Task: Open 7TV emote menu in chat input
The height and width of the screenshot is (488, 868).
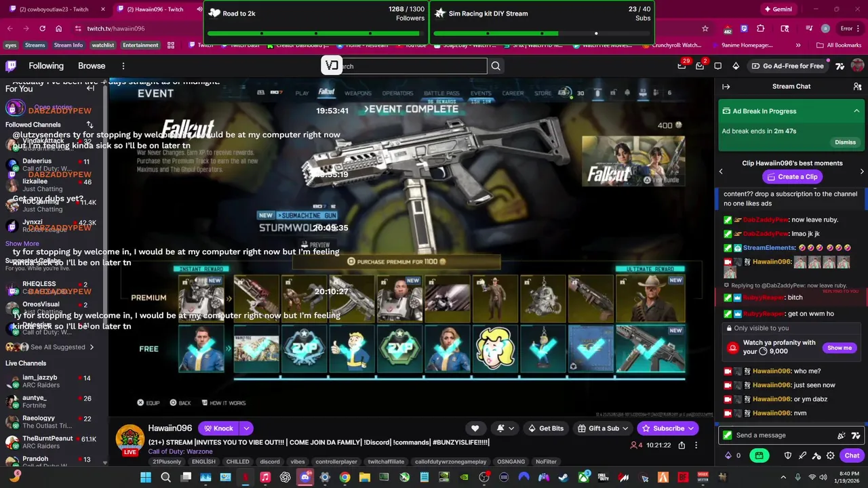Action: click(x=856, y=436)
